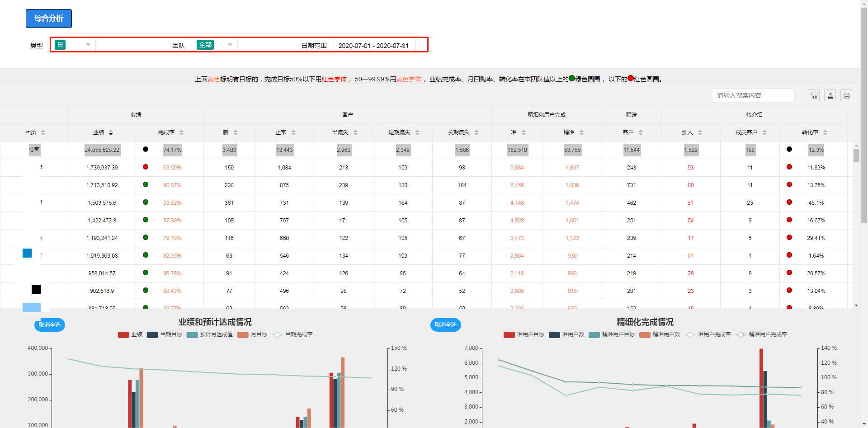Image resolution: width=868 pixels, height=428 pixels.
Task: Click the 转介绍 group header
Action: (x=754, y=115)
